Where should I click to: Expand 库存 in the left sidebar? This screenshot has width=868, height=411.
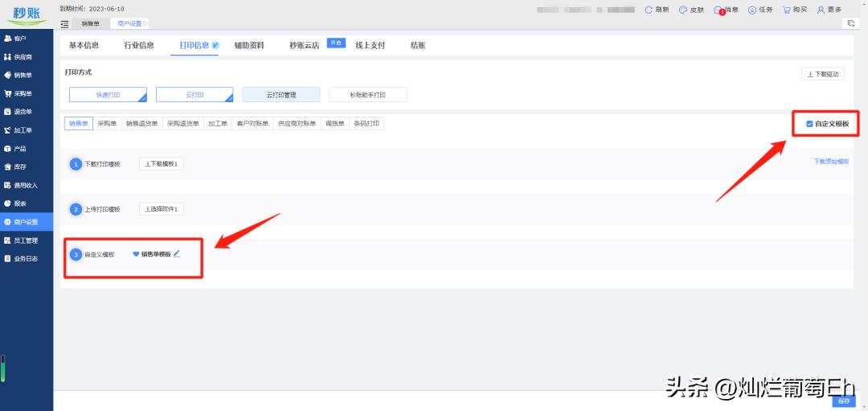tap(20, 166)
